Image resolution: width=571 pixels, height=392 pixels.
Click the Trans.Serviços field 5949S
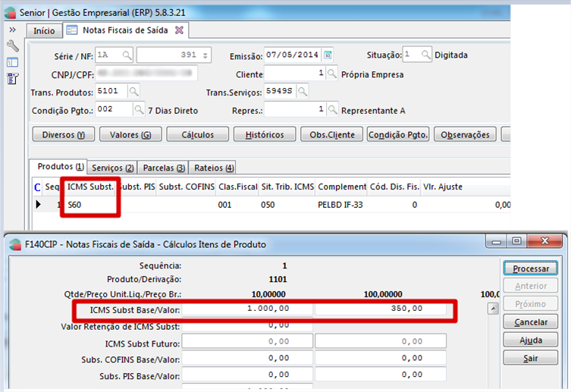[281, 91]
